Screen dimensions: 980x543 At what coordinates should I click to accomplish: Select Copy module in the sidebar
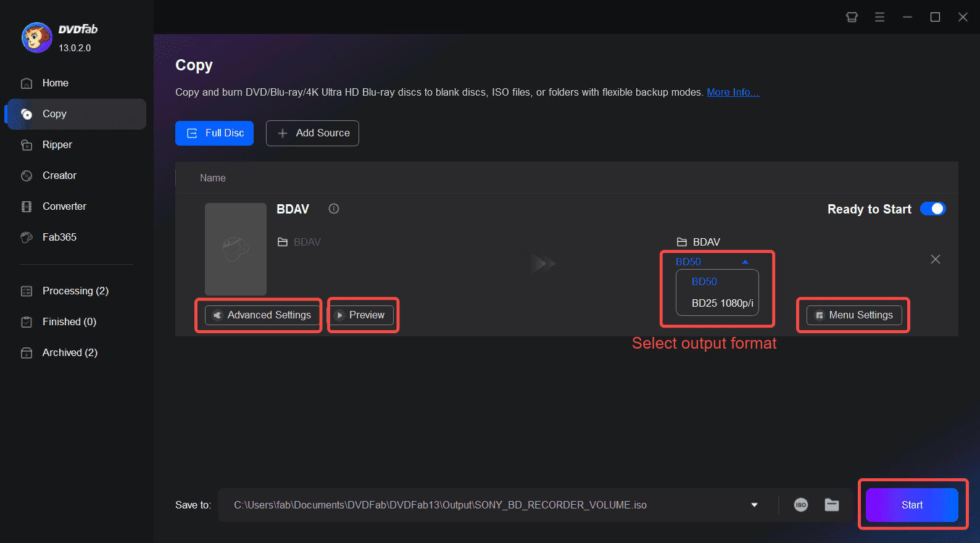(76, 114)
